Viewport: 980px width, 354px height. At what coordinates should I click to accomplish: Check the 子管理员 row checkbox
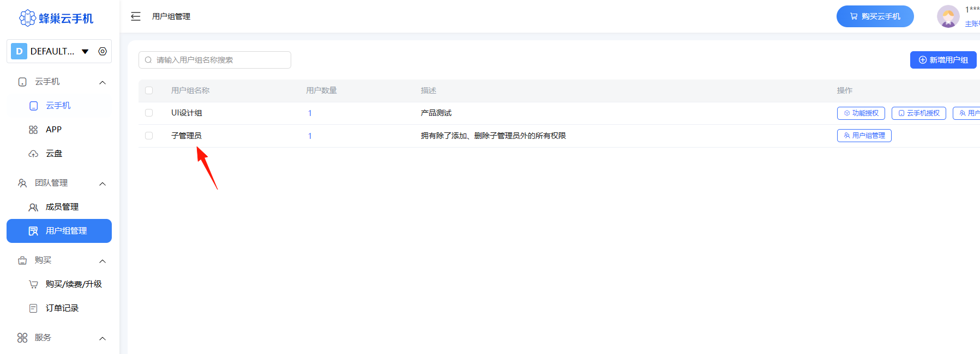click(x=149, y=136)
